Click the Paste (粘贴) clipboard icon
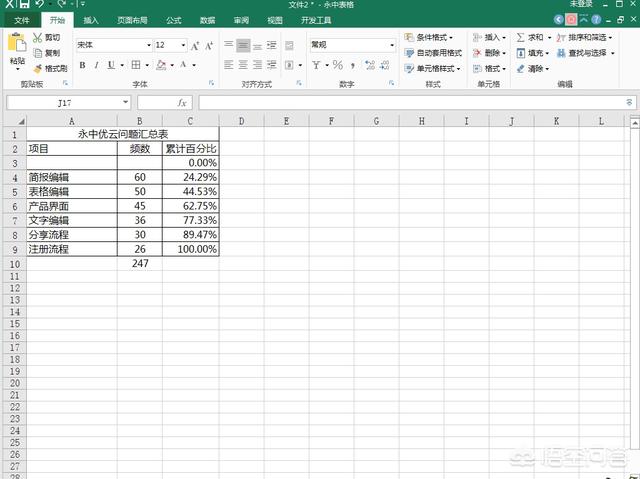This screenshot has height=479, width=640. click(x=17, y=42)
